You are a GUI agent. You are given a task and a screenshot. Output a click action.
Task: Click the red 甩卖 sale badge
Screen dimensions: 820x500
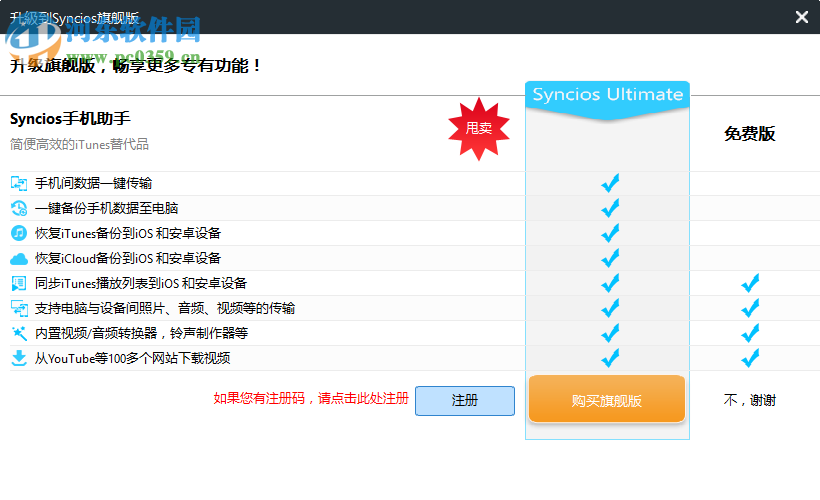click(x=479, y=128)
